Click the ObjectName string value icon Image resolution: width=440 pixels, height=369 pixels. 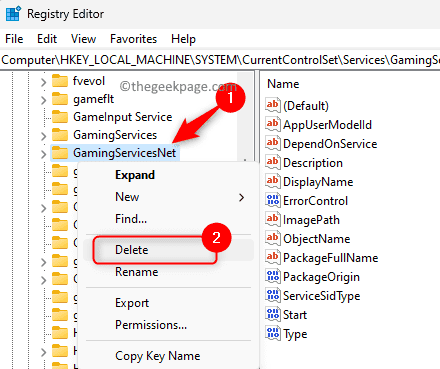[272, 238]
